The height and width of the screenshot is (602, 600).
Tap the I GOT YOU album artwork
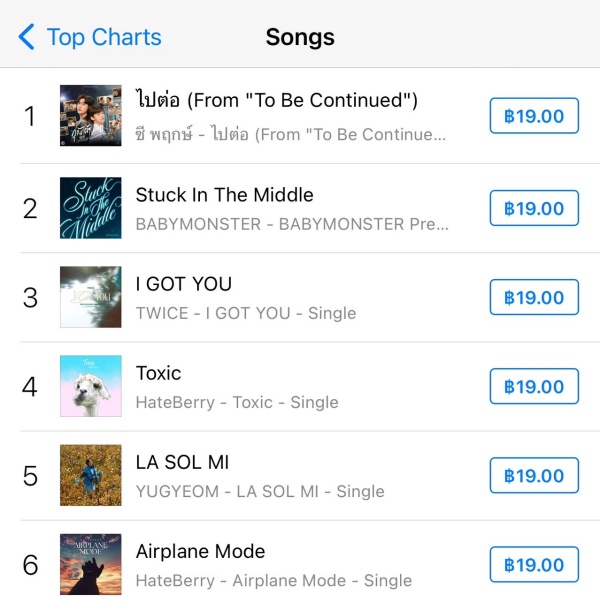tap(91, 297)
